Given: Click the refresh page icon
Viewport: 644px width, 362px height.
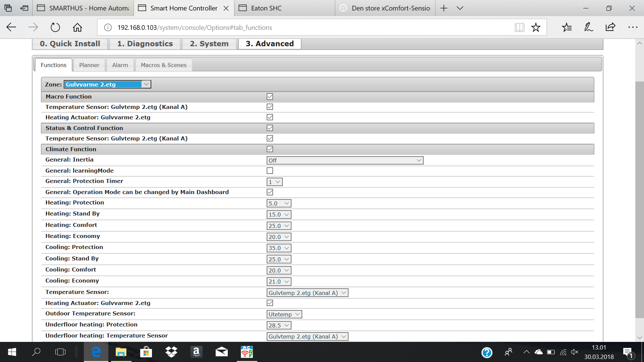Looking at the screenshot, I should (x=54, y=27).
